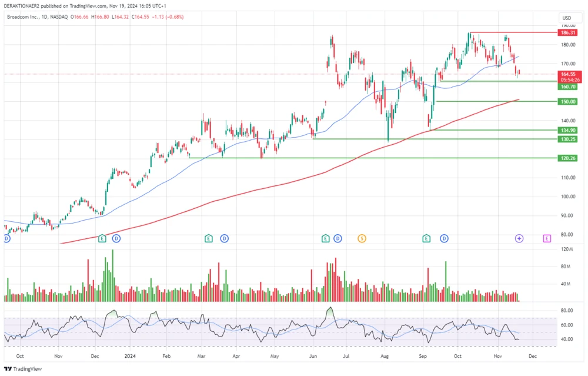Select the magenta upcoming earnings E marker near December
The width and height of the screenshot is (588, 376).
tap(546, 238)
